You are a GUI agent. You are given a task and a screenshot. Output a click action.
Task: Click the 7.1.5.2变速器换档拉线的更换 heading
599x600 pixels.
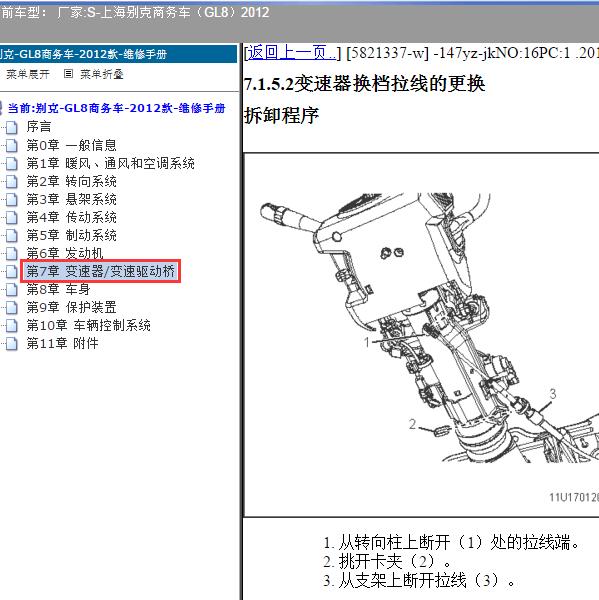click(x=365, y=83)
